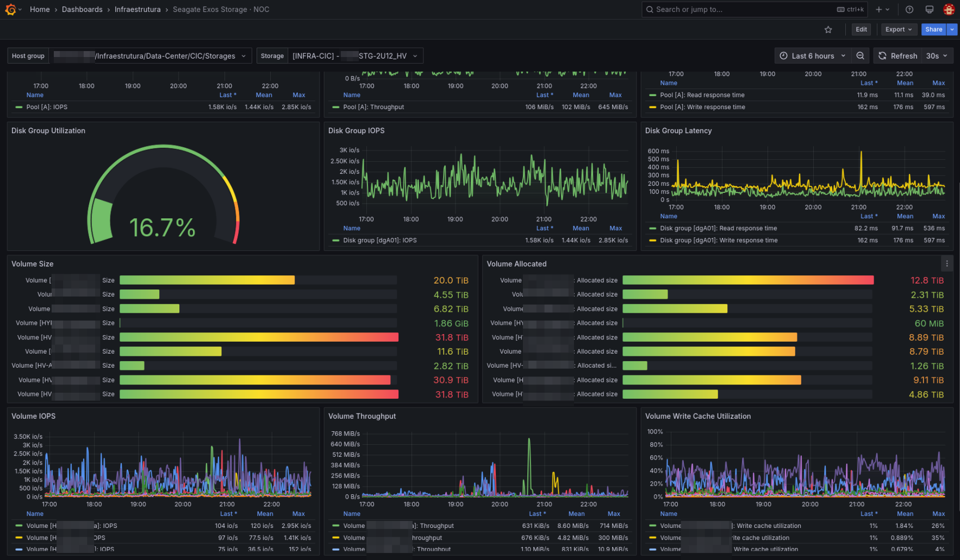The width and height of the screenshot is (960, 560).
Task: Open the Grafana logo menu
Action: point(11,9)
